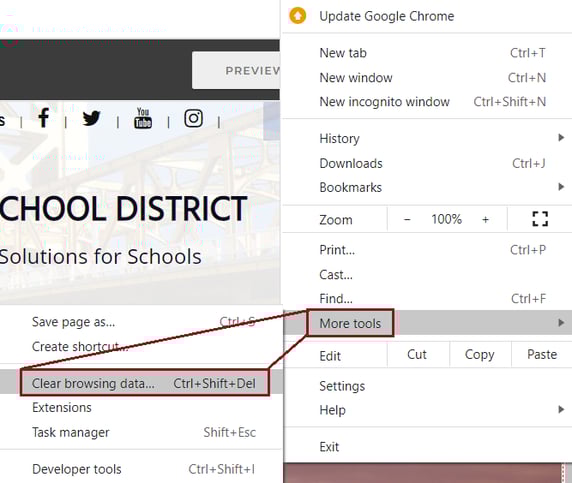Increase zoom with the plus button
Viewport: 572px width, 483px height.
pyautogui.click(x=485, y=220)
